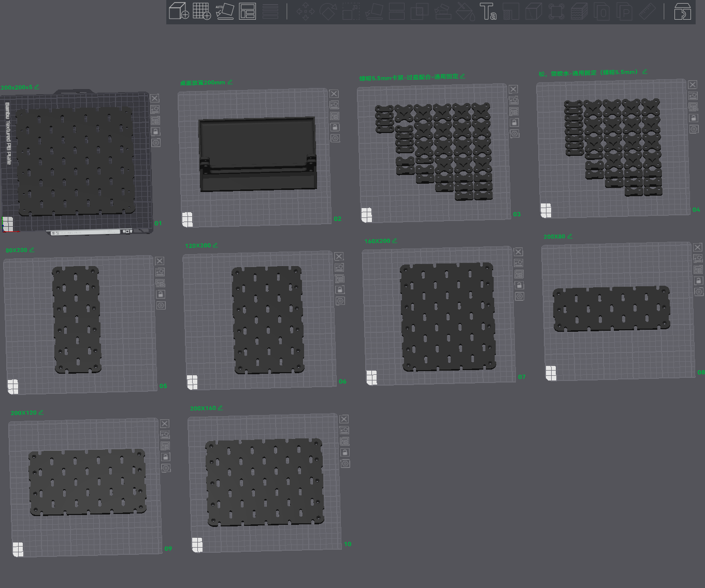
Task: Select the box model on plate 02
Action: tap(257, 154)
